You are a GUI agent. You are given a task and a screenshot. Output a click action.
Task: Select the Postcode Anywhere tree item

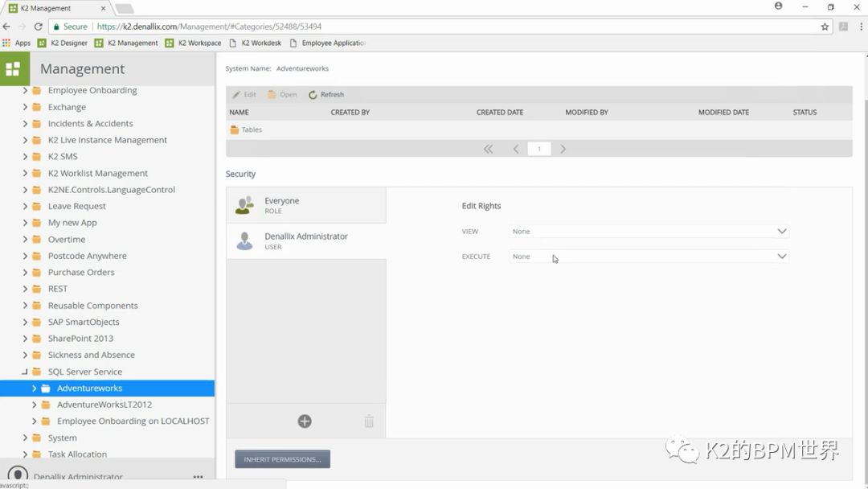coord(88,256)
